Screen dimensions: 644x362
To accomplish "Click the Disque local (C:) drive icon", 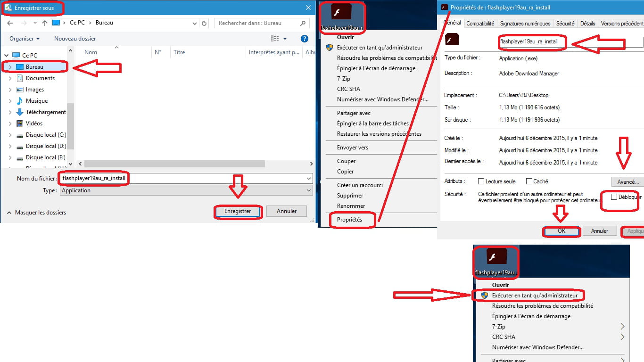I will click(x=20, y=135).
